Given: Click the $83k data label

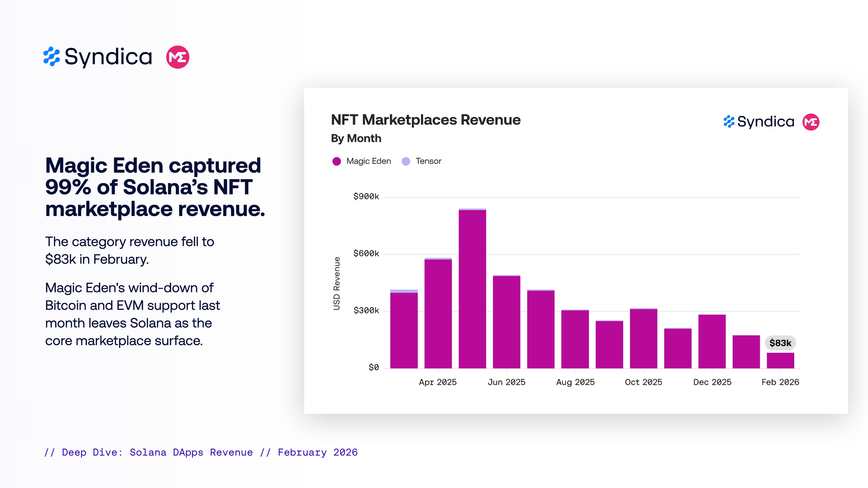Looking at the screenshot, I should coord(780,343).
